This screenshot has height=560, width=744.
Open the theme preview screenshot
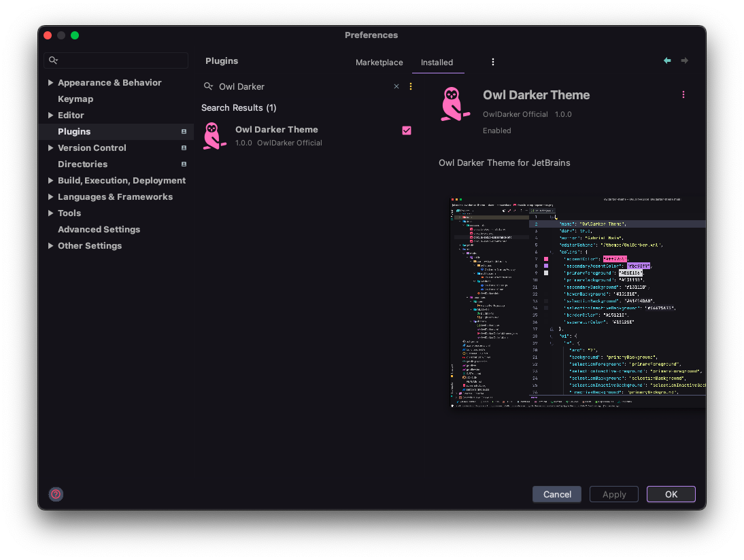pyautogui.click(x=578, y=302)
